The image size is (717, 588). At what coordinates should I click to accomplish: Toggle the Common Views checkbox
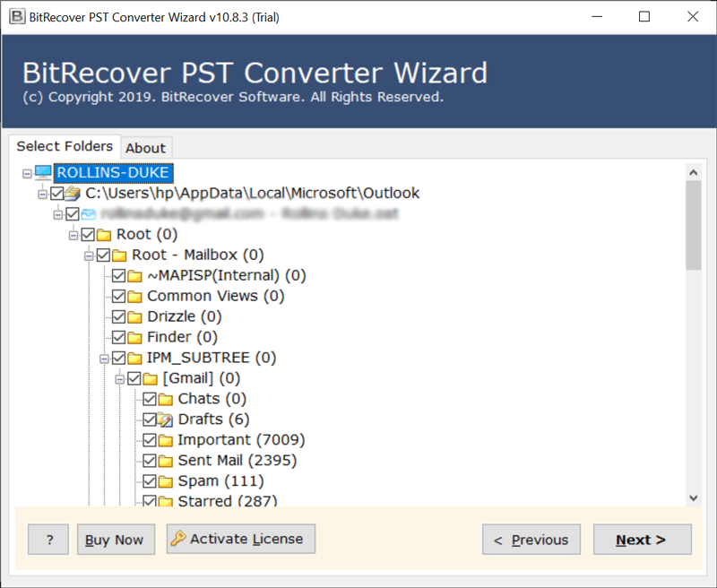pyautogui.click(x=118, y=296)
